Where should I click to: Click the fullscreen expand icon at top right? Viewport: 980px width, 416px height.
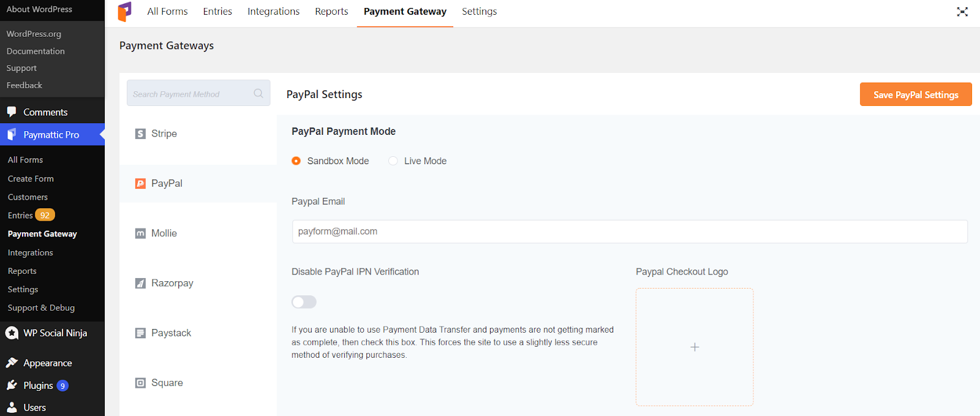962,12
